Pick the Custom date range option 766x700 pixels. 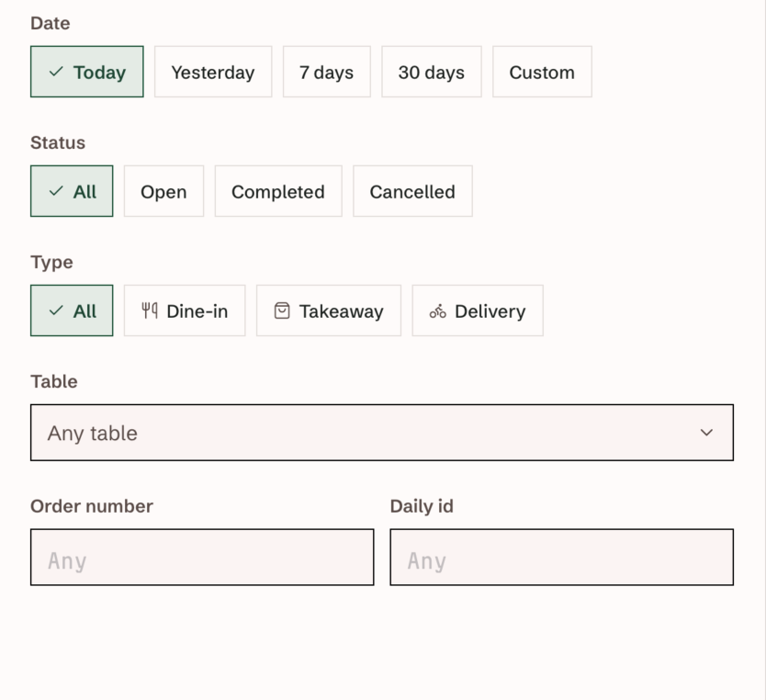point(542,72)
